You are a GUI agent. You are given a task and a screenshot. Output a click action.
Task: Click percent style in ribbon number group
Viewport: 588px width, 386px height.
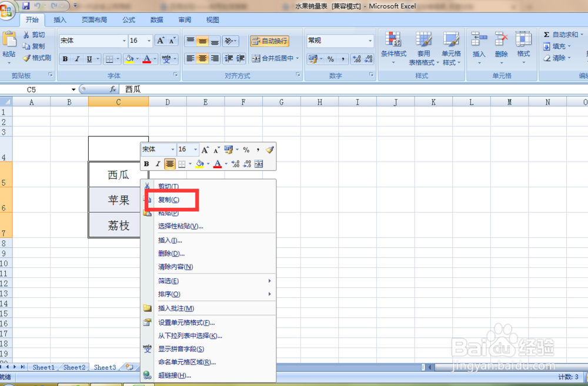(330, 59)
